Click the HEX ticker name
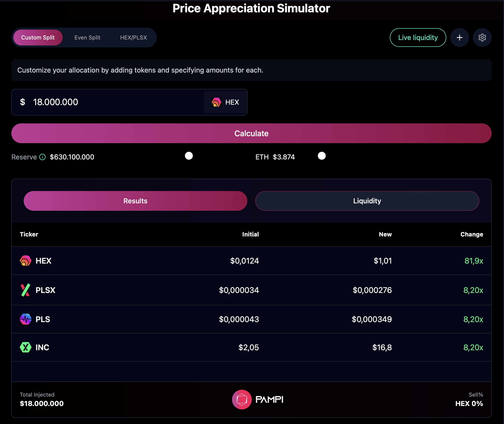504x424 pixels. pos(43,261)
